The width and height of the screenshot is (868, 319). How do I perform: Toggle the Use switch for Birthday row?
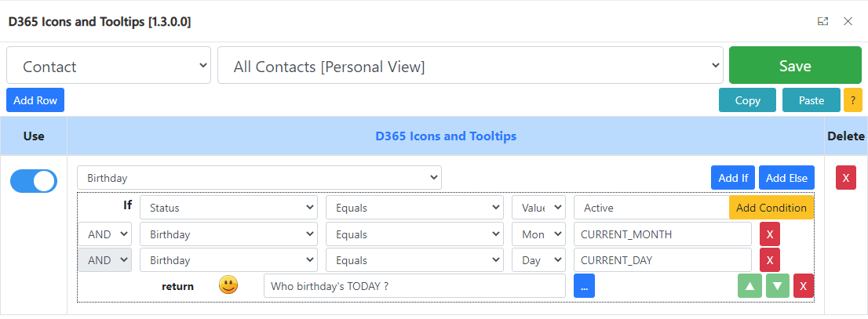coord(34,181)
